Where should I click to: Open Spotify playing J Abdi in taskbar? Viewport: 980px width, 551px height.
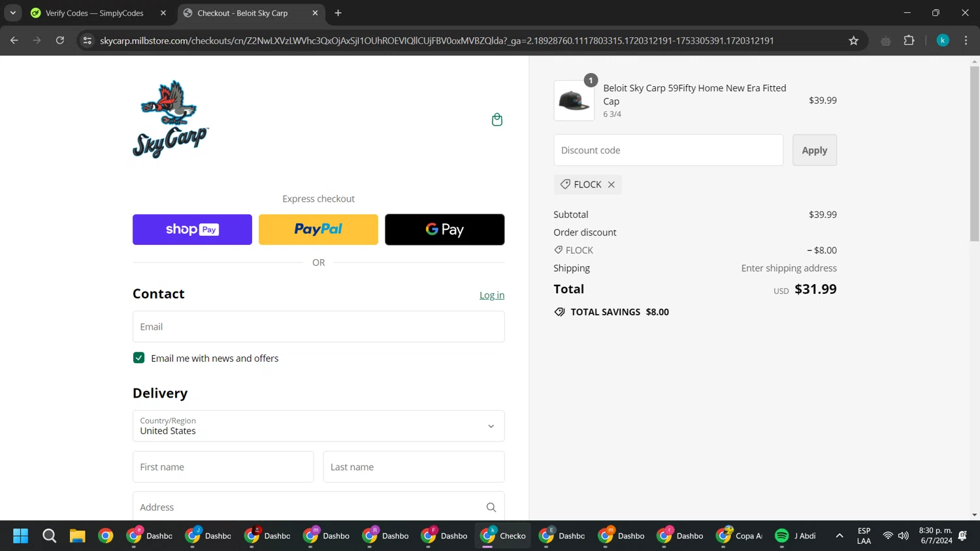tap(795, 536)
